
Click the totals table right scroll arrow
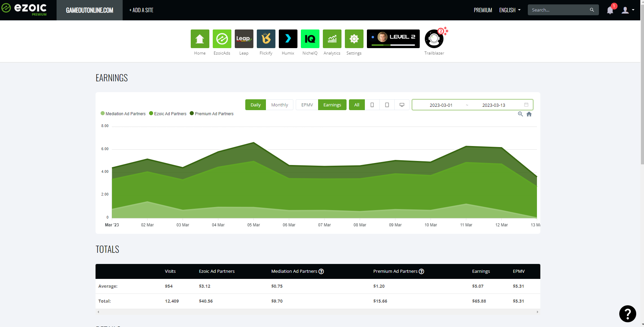(x=537, y=312)
